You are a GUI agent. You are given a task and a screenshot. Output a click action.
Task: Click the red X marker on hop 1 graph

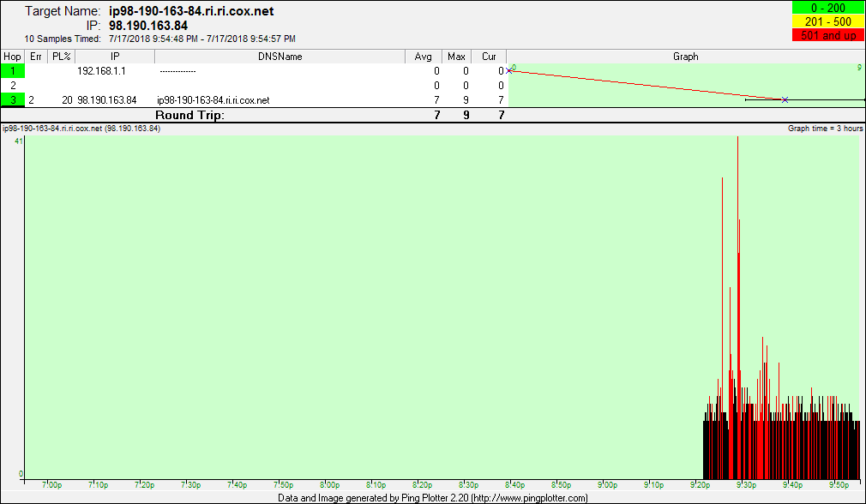pyautogui.click(x=509, y=70)
